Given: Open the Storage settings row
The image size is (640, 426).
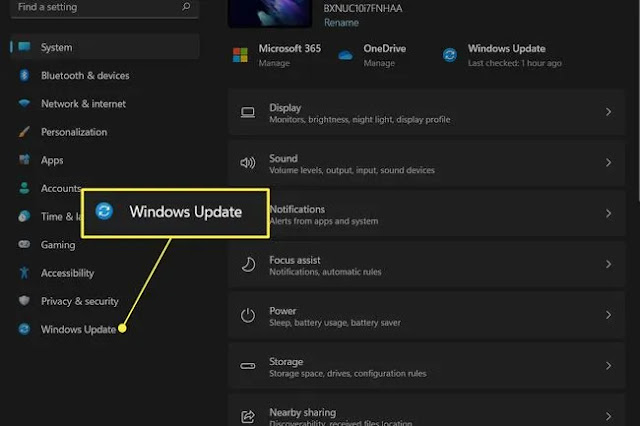Looking at the screenshot, I should coord(427,366).
